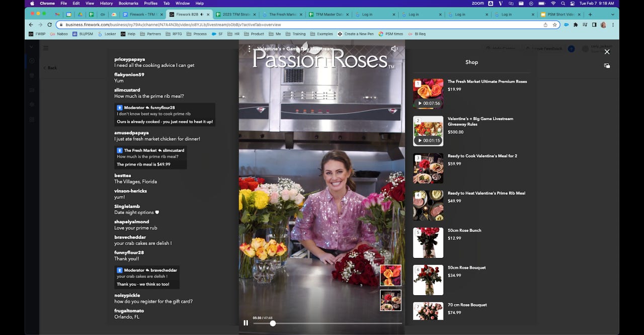Switch to the TFM Master Data tab
Screen dimensions: 644x335
click(x=326, y=15)
